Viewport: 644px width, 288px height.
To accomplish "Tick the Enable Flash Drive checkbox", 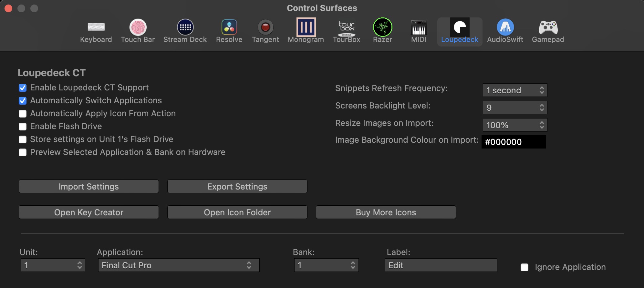I will [23, 127].
